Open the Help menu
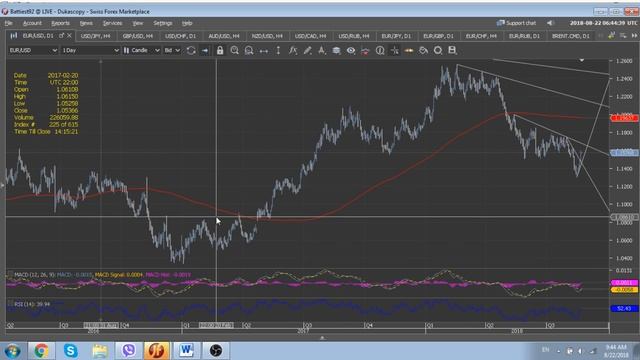The width and height of the screenshot is (640, 360). click(x=187, y=23)
